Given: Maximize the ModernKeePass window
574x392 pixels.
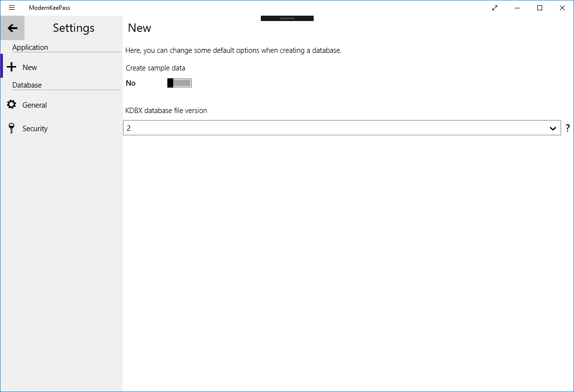Looking at the screenshot, I should (x=540, y=8).
